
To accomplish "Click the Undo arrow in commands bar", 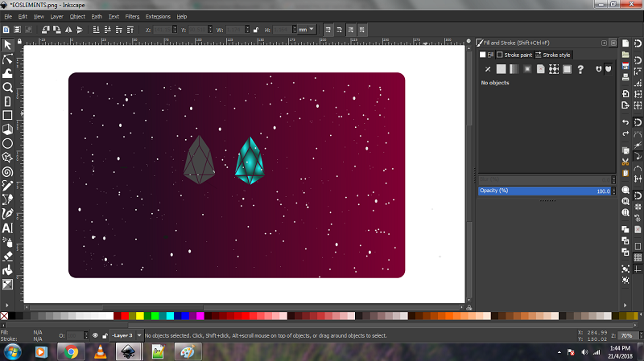I will pos(625,122).
